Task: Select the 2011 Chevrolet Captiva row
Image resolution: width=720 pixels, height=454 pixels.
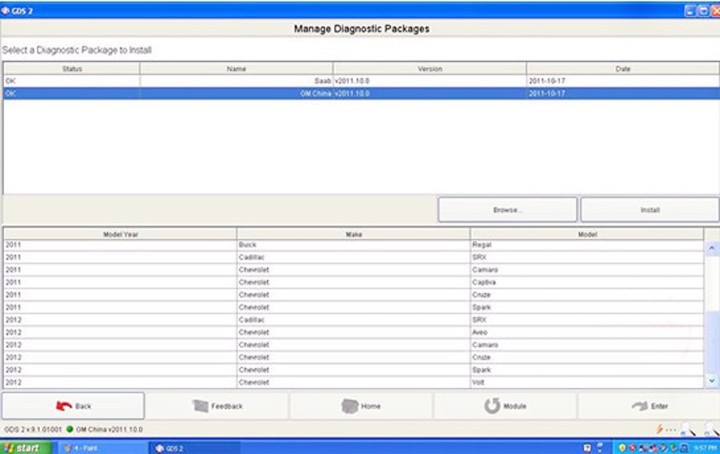Action: (x=354, y=282)
